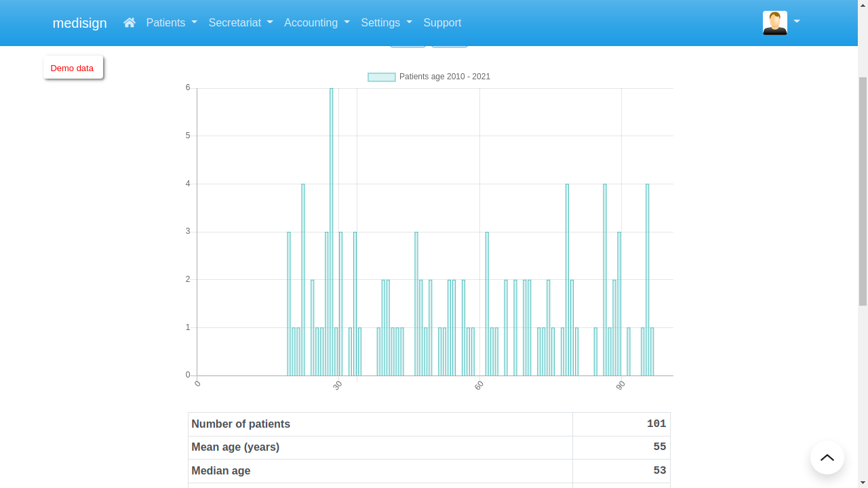Select the mean age value 55
The width and height of the screenshot is (868, 488).
[x=660, y=447]
